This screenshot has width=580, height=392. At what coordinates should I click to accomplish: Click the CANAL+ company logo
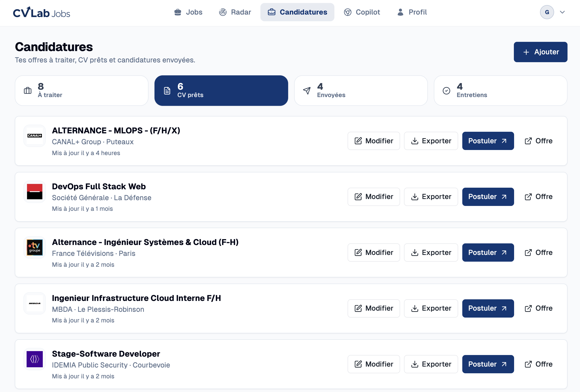coord(35,136)
